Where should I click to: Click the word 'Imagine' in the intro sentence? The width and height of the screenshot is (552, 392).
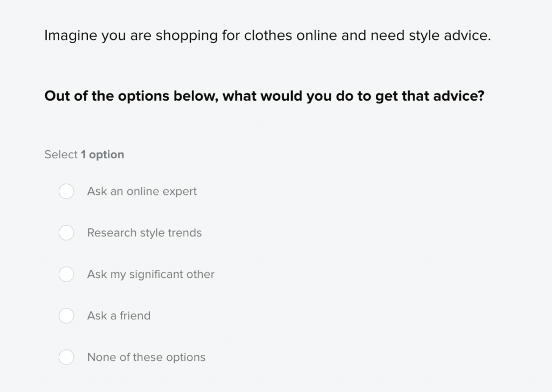(x=71, y=36)
